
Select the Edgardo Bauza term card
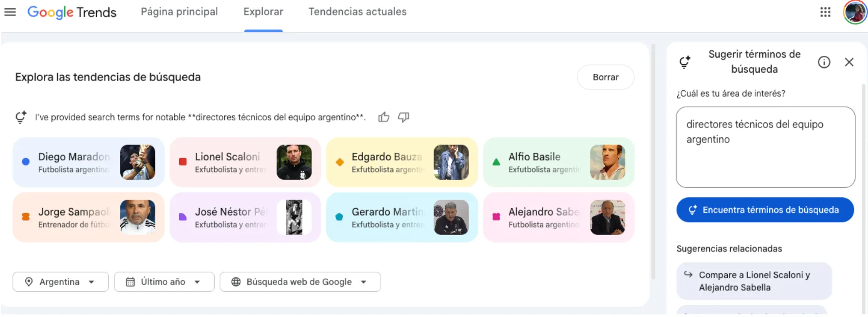402,162
